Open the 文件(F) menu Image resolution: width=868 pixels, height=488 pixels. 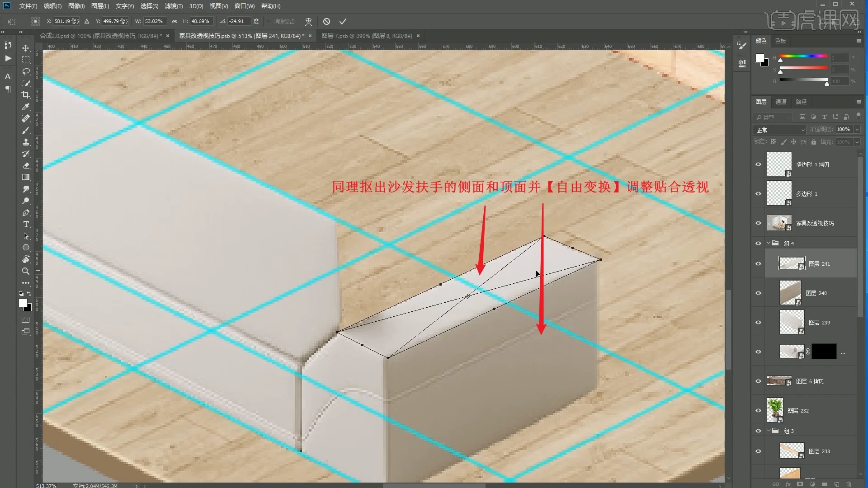tap(28, 6)
